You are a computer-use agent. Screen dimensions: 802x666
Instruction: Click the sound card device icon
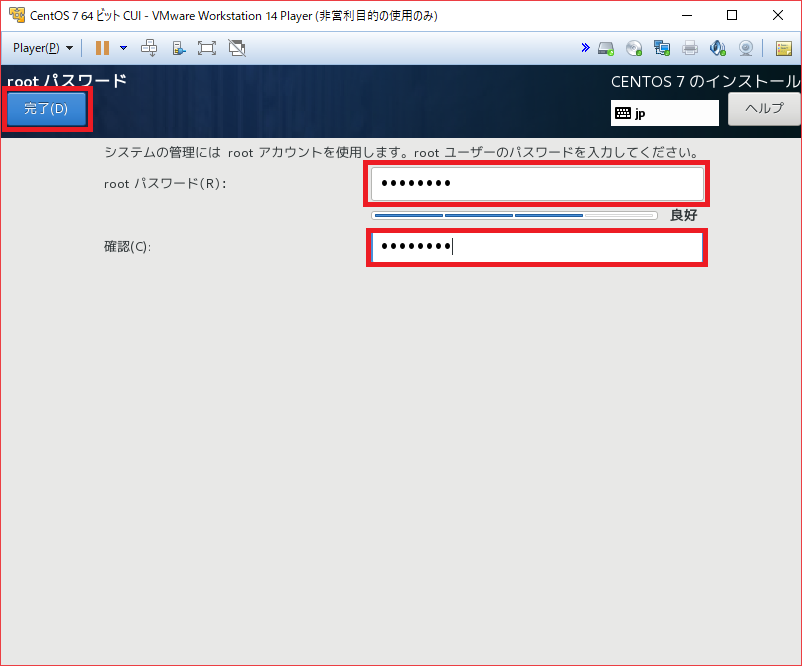[717, 48]
